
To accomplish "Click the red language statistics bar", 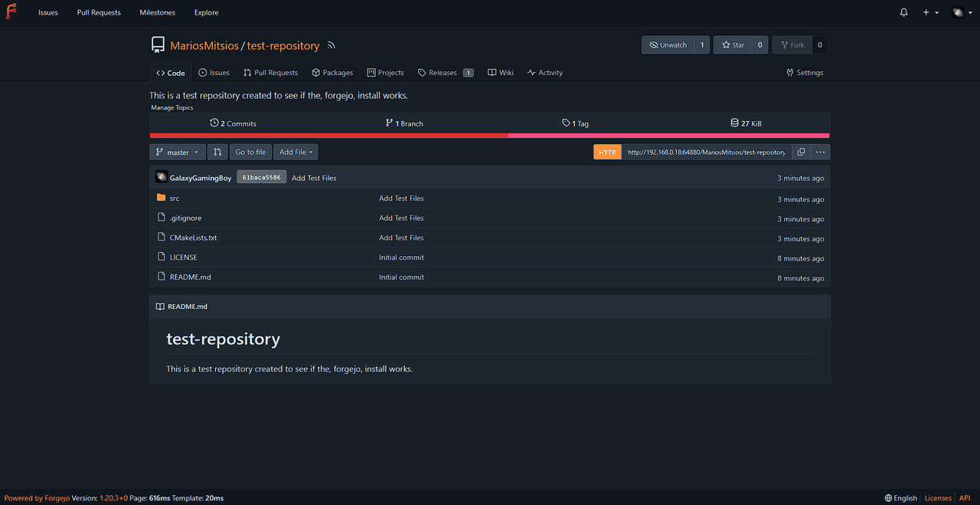I will (328, 136).
